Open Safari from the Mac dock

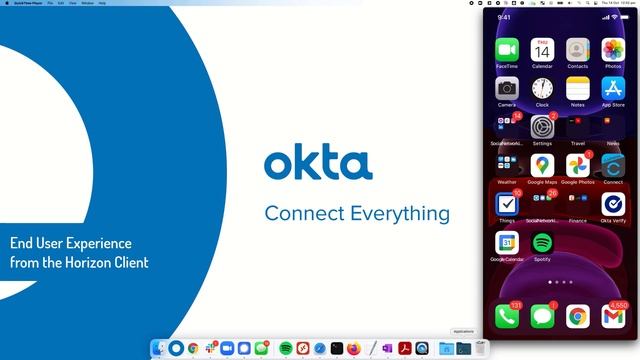[320, 349]
